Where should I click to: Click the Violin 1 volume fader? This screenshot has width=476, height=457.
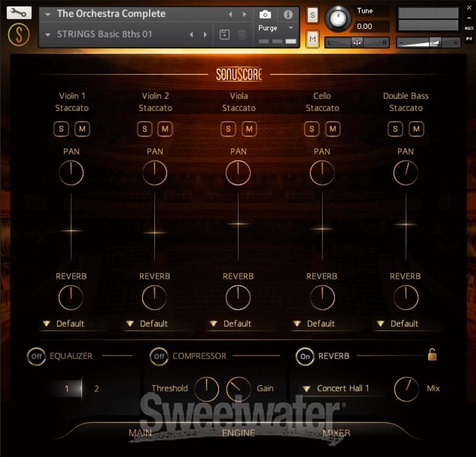(71, 231)
